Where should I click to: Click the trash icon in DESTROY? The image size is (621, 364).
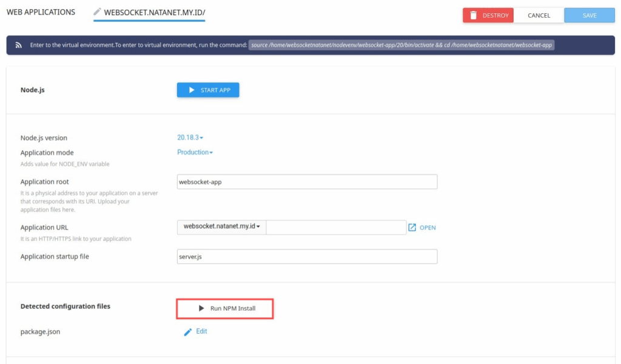[473, 15]
